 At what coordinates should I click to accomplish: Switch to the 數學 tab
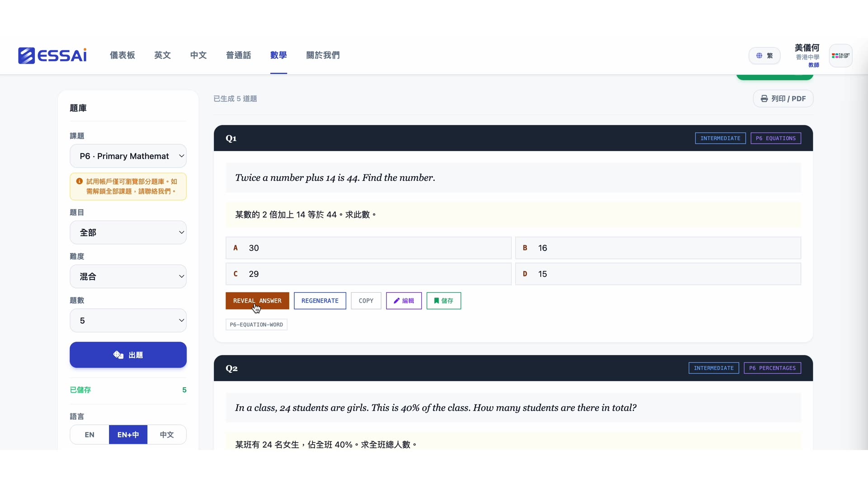pos(278,55)
